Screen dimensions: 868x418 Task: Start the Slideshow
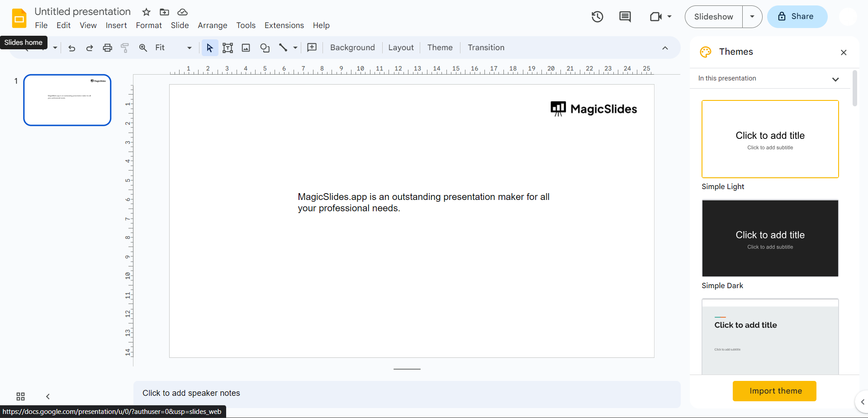click(713, 16)
